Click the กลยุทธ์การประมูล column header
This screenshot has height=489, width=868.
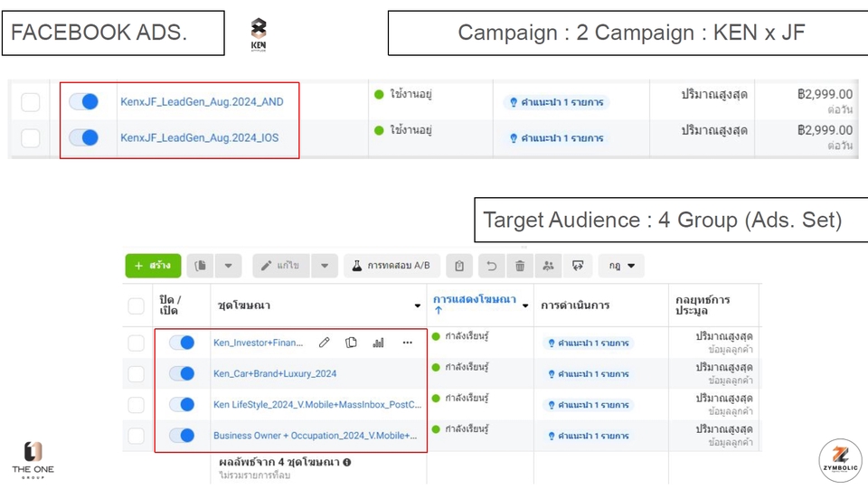click(703, 305)
